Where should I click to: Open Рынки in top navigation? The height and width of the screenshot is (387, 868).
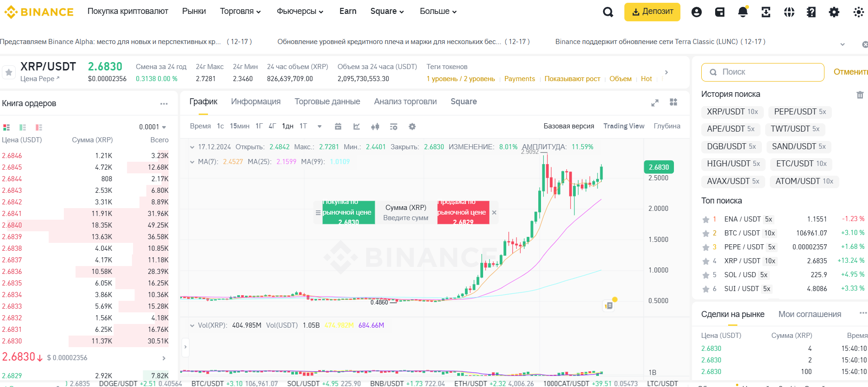point(194,11)
